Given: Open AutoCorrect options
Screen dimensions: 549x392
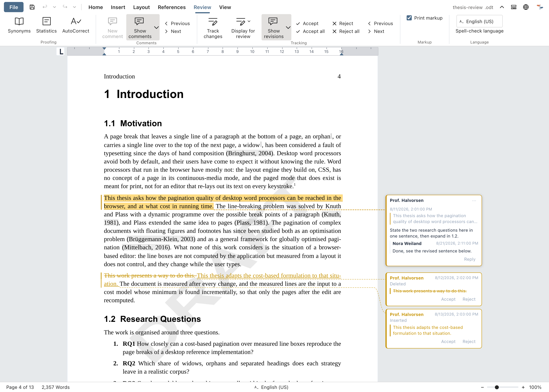Looking at the screenshot, I should click(x=75, y=25).
